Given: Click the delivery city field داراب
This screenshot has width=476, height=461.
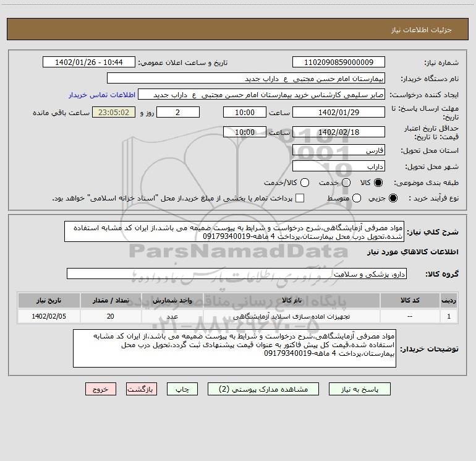Looking at the screenshot, I should tap(339, 166).
